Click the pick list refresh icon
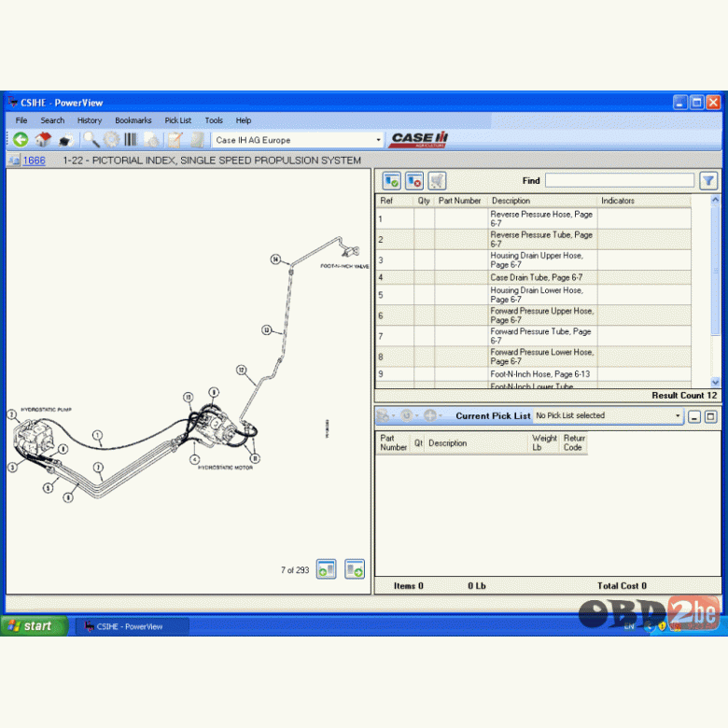The width and height of the screenshot is (728, 728). point(407,415)
